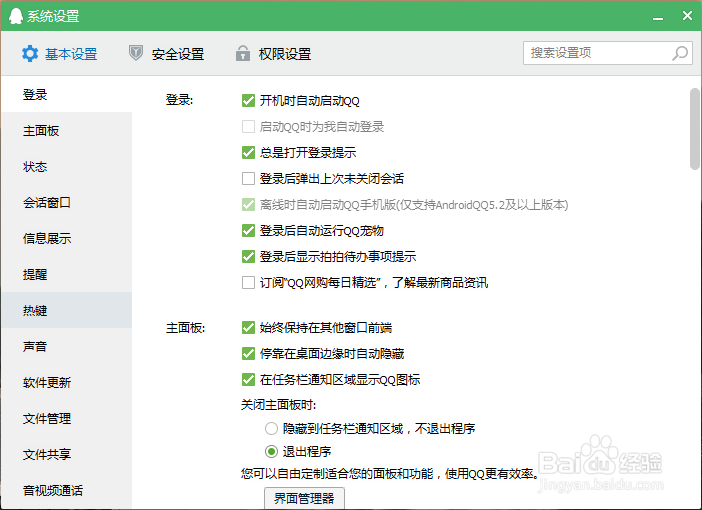702x510 pixels.
Task: Uncheck 登录后自动运行QQ宠物
Action: click(248, 231)
